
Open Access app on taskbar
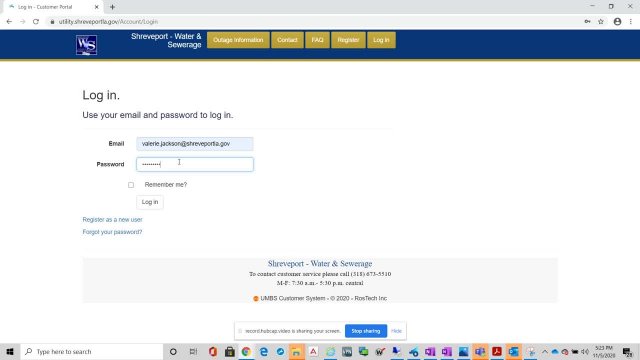coord(313,351)
